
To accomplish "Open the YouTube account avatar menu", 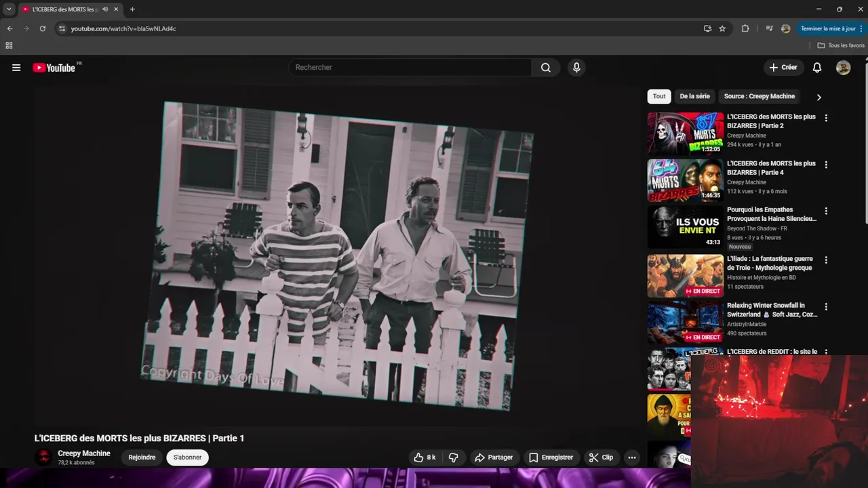I will click(843, 68).
